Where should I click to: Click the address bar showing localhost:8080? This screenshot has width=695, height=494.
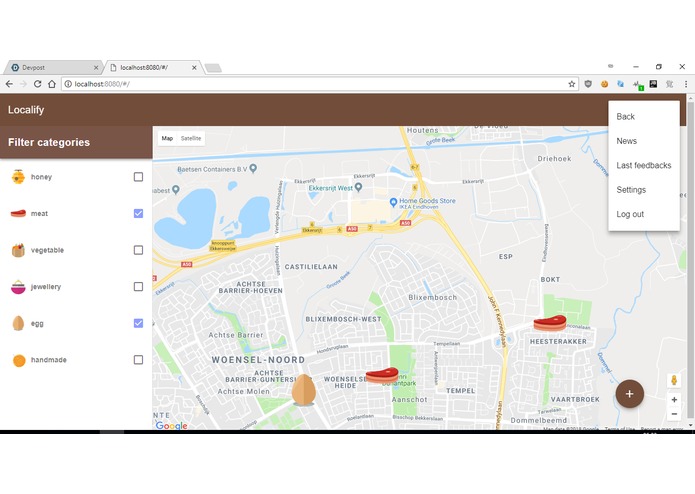319,84
